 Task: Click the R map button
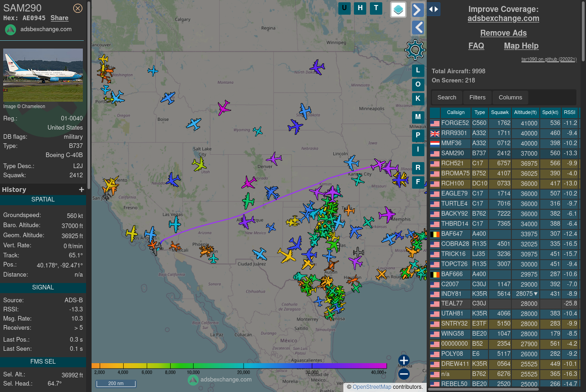pyautogui.click(x=418, y=168)
